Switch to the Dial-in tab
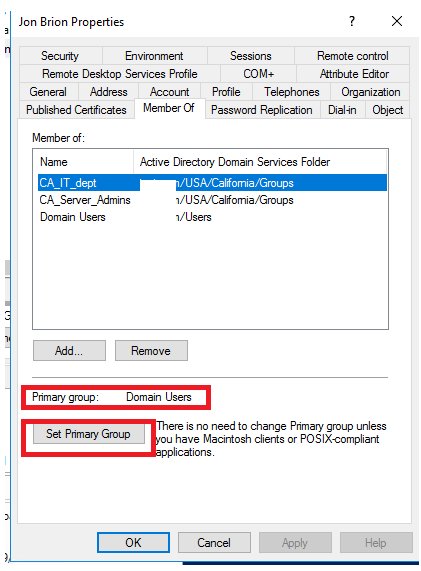Viewport: 421px width, 571px height. (342, 110)
